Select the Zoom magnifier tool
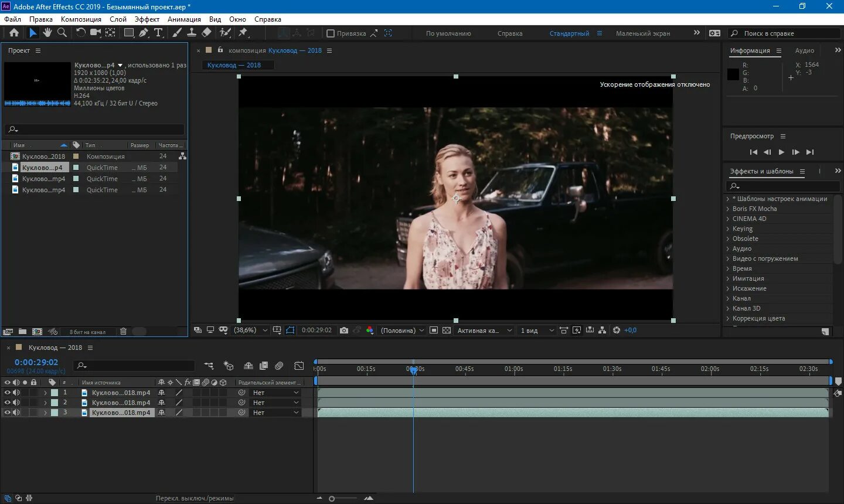The width and height of the screenshot is (844, 504). 62,33
